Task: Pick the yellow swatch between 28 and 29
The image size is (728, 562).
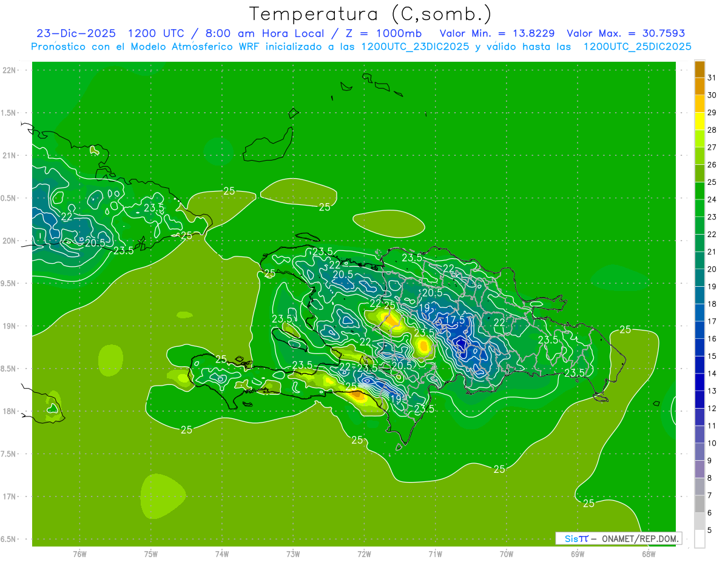Action: coord(699,121)
